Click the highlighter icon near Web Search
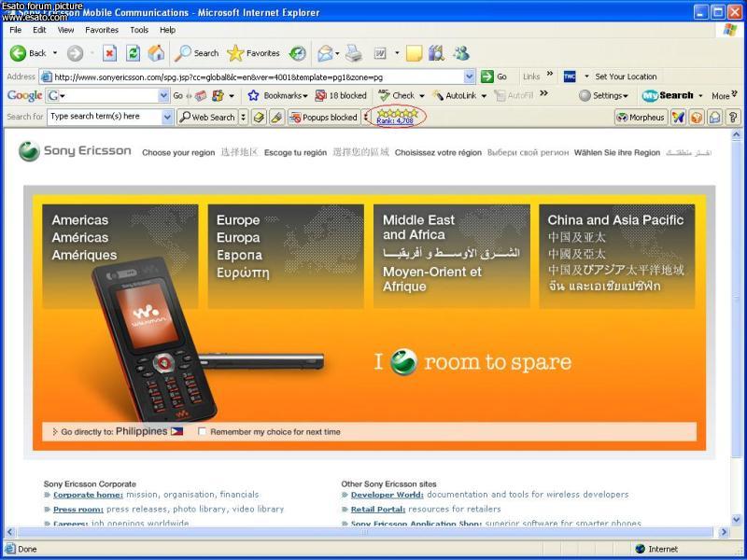 click(x=277, y=118)
